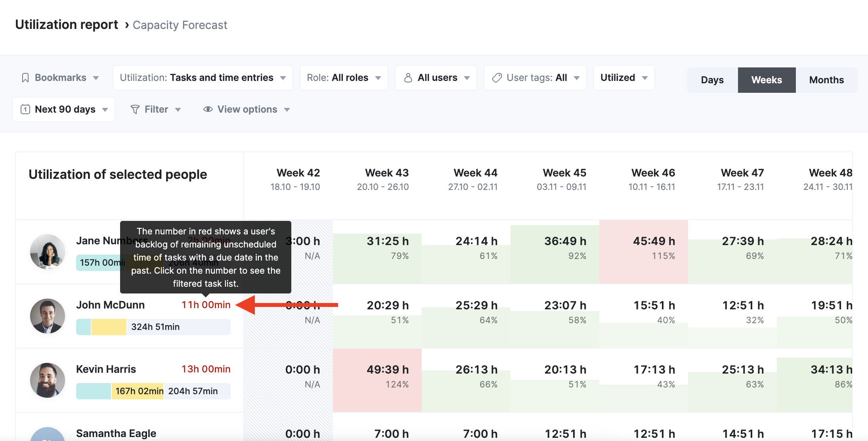Click Kevin Harris's 204h 57min bar segment
The image size is (868, 441).
(x=197, y=391)
